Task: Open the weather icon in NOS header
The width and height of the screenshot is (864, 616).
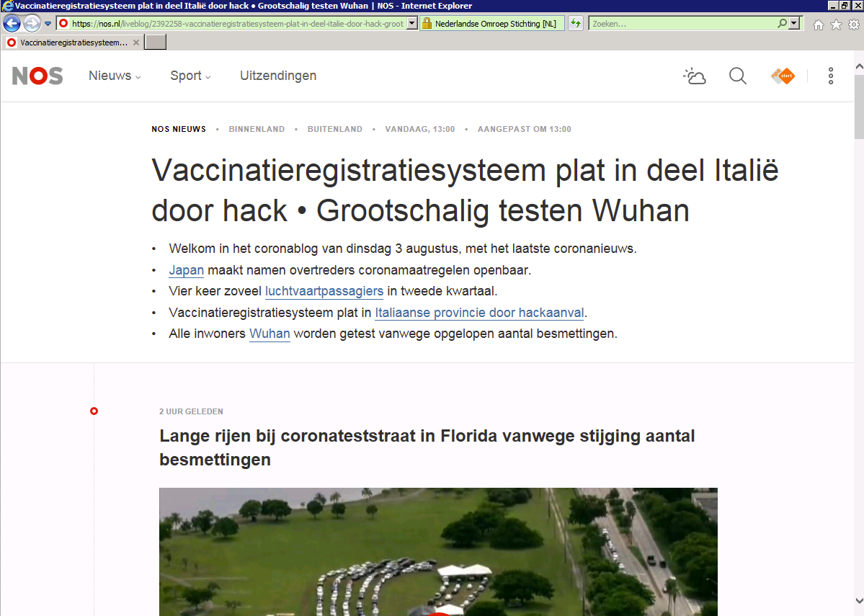Action: [695, 76]
